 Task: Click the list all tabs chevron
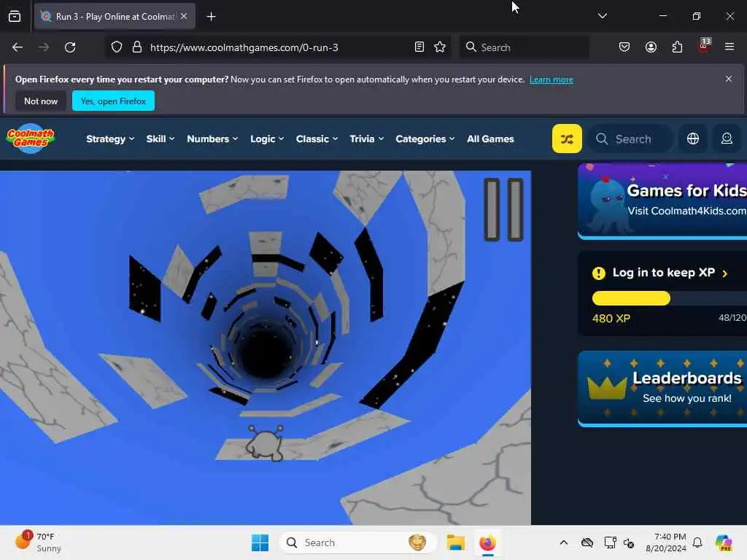click(602, 16)
